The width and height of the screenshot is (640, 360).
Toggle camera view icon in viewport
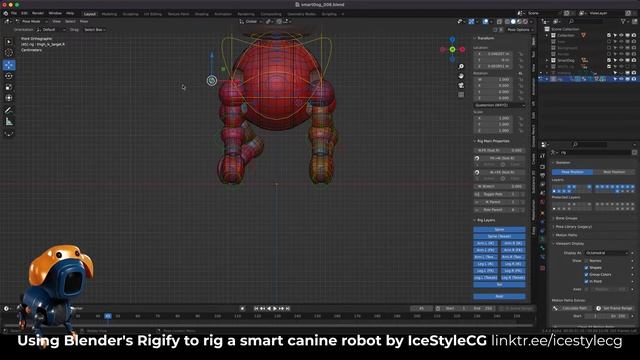point(461,85)
